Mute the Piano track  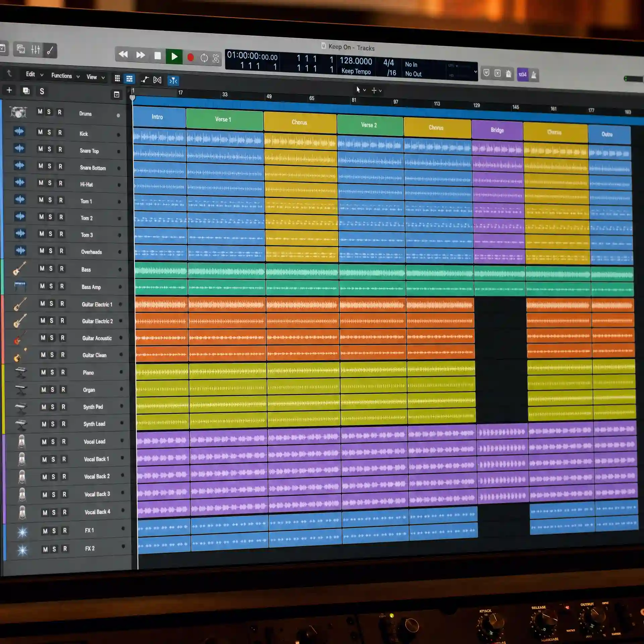[x=43, y=372]
